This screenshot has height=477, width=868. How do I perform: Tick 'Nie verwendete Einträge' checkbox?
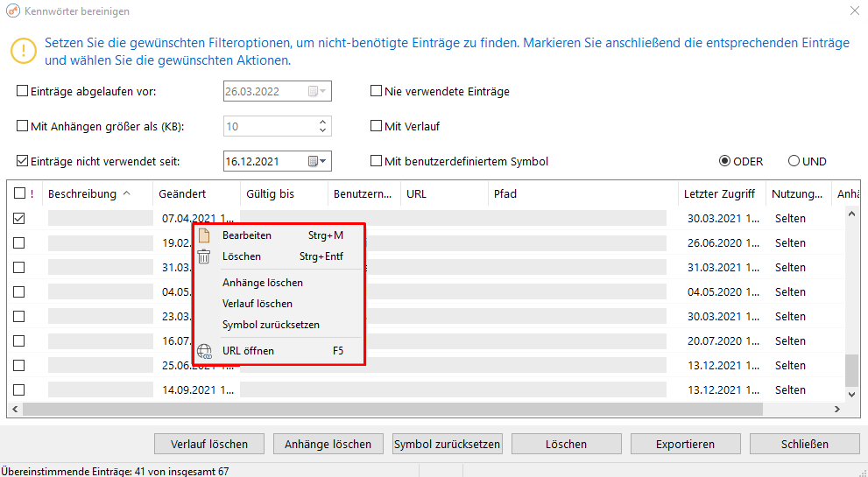[376, 91]
